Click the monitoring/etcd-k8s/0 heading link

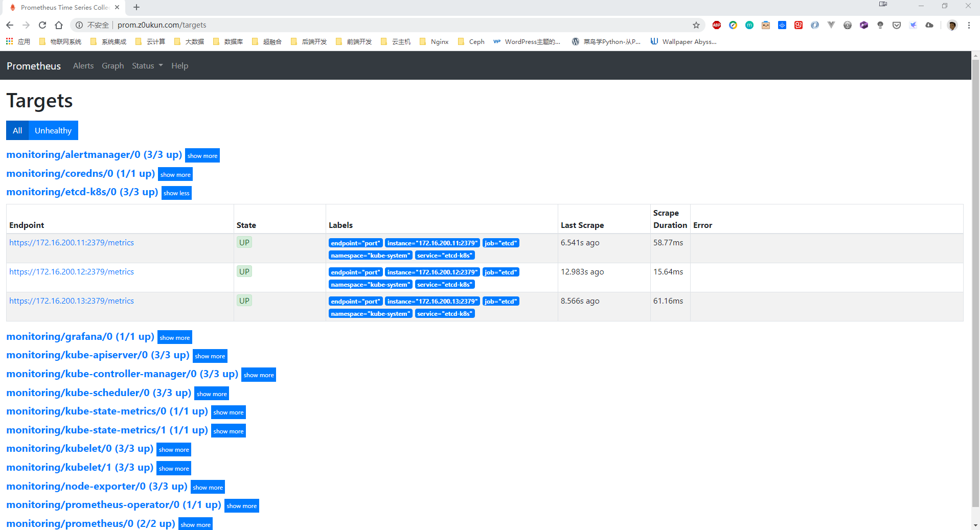click(82, 192)
